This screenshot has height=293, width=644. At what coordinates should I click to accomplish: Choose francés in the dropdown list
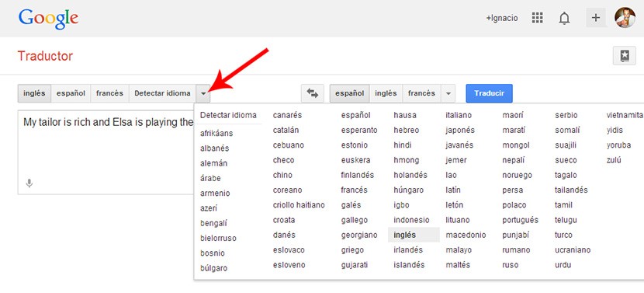click(354, 190)
